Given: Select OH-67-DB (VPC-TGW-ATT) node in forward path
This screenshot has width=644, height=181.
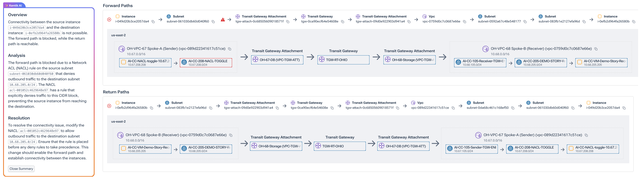Looking at the screenshot, I should (x=277, y=60).
